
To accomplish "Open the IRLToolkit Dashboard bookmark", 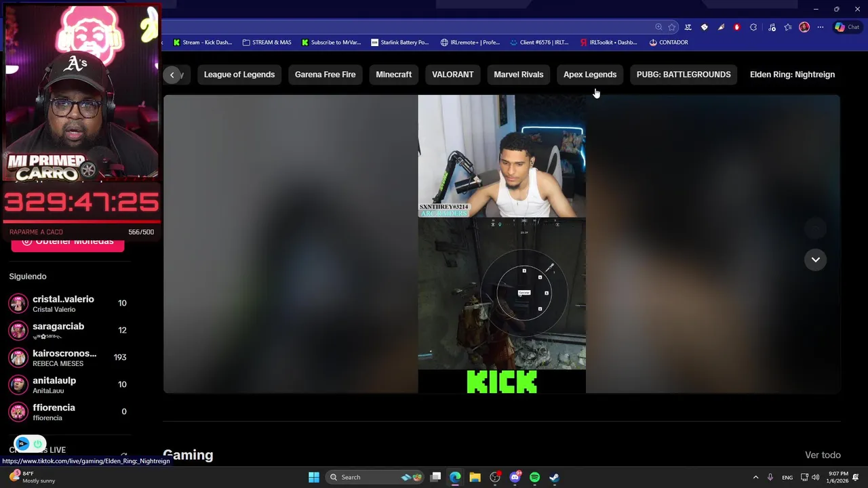I will click(x=608, y=42).
